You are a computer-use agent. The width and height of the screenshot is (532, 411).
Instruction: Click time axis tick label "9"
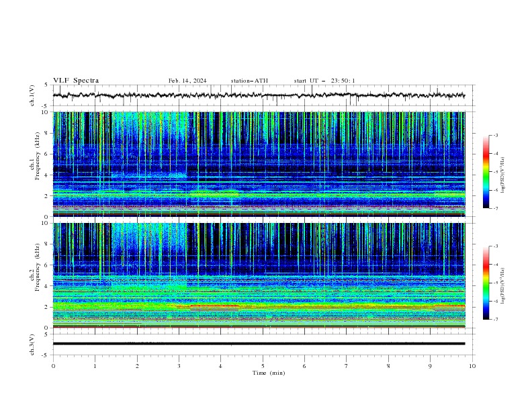[430, 366]
